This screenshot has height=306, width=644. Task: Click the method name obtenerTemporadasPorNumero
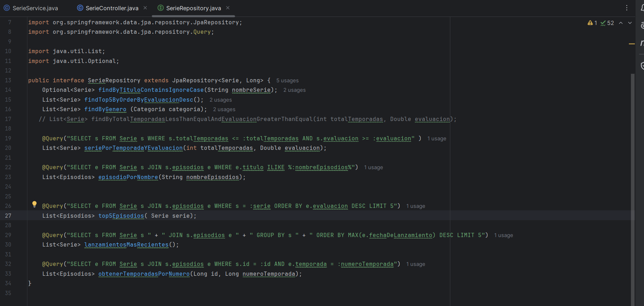144,274
